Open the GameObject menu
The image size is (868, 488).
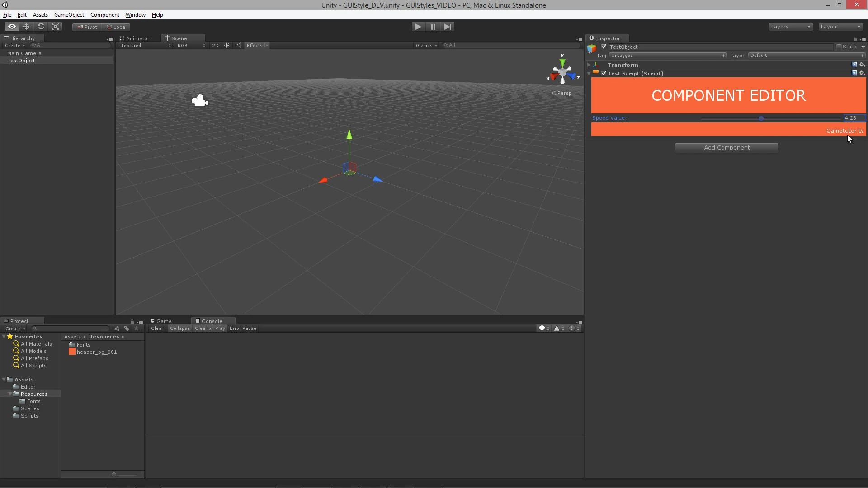click(x=69, y=15)
